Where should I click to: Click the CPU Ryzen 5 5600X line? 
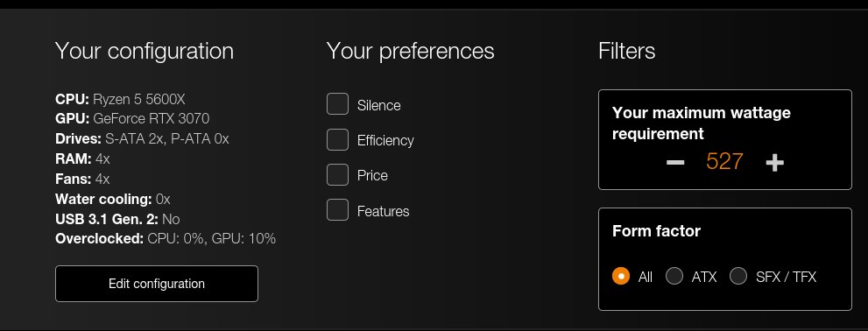(x=120, y=99)
